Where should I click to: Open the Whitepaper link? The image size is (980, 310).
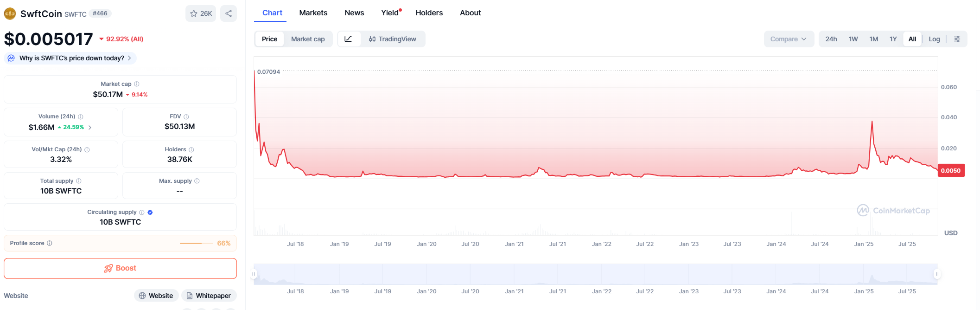coord(209,296)
